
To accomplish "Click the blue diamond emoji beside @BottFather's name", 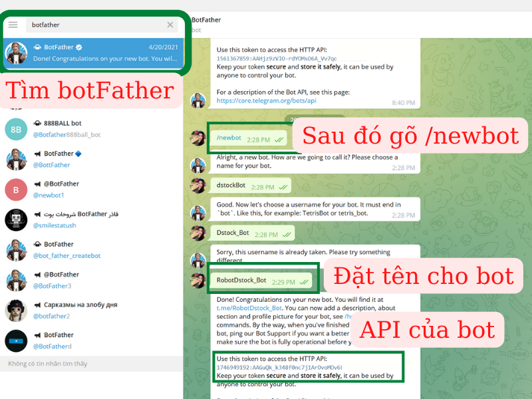I will point(78,154).
